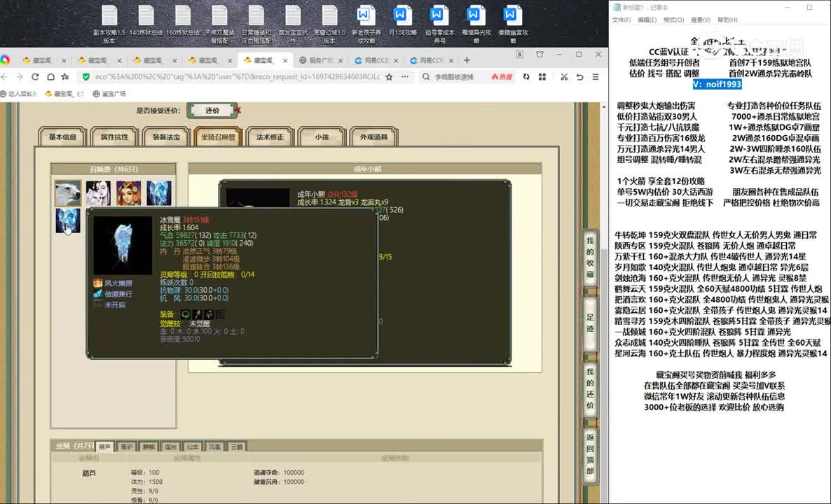The width and height of the screenshot is (831, 504).
Task: Select the 坐骑召唤兽 tab
Action: coord(219,136)
